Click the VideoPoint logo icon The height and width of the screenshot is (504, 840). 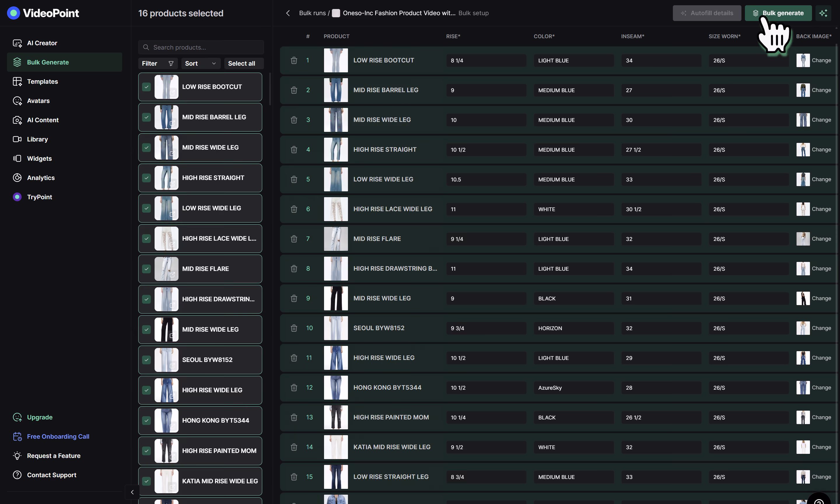tap(14, 13)
